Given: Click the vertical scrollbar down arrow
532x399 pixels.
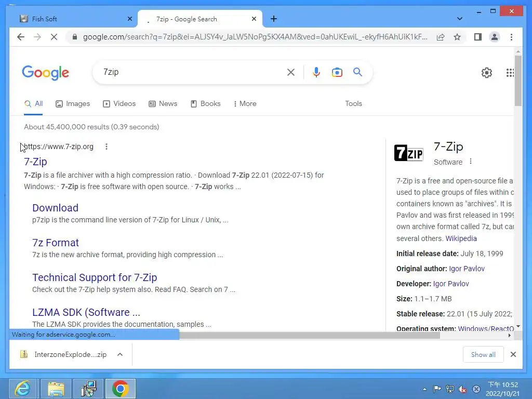Looking at the screenshot, I should pos(518,326).
